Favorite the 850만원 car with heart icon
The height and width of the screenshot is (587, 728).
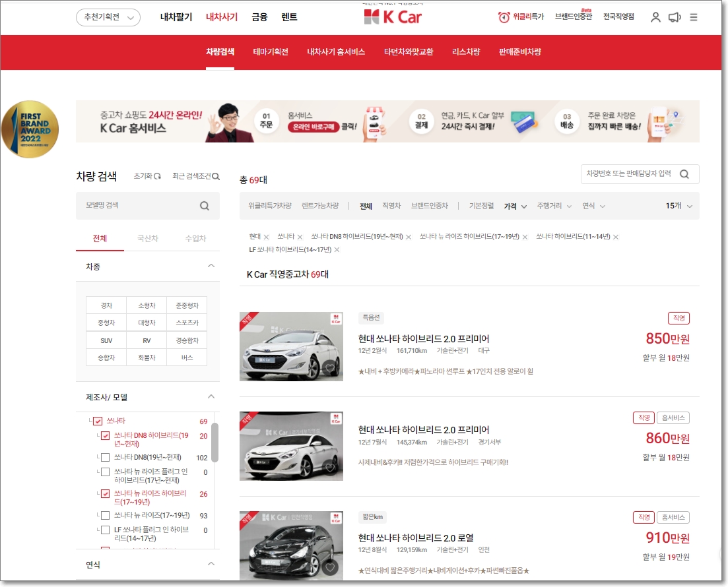pyautogui.click(x=330, y=369)
